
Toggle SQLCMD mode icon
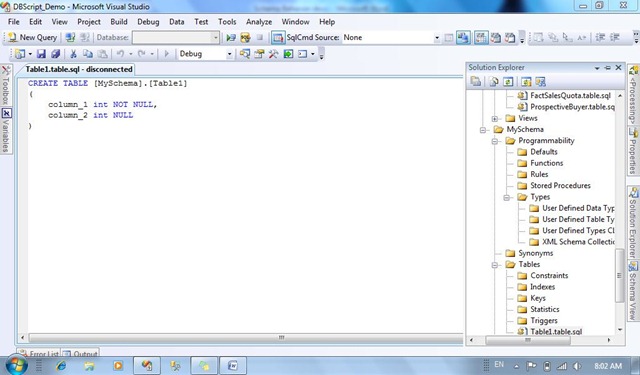[x=278, y=38]
